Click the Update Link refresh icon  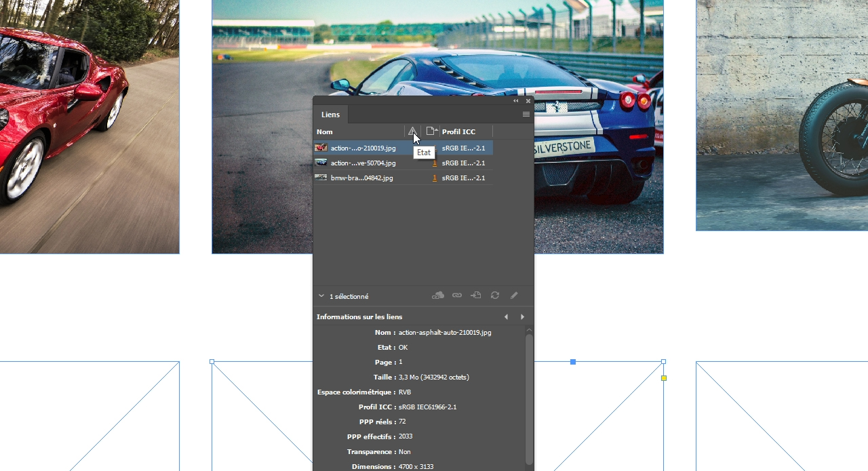(x=495, y=295)
